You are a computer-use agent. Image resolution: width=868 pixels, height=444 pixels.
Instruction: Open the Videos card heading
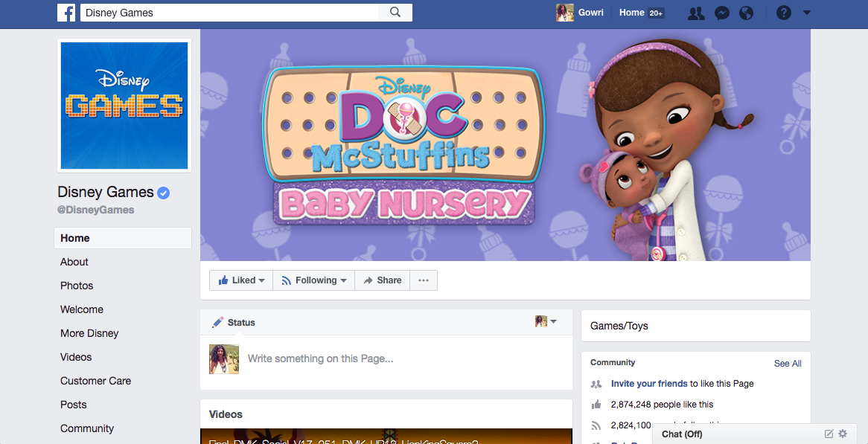(226, 414)
